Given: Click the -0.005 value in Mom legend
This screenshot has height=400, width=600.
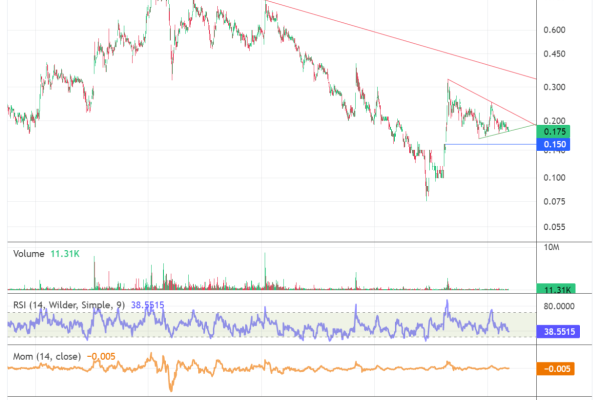Looking at the screenshot, I should click(103, 355).
